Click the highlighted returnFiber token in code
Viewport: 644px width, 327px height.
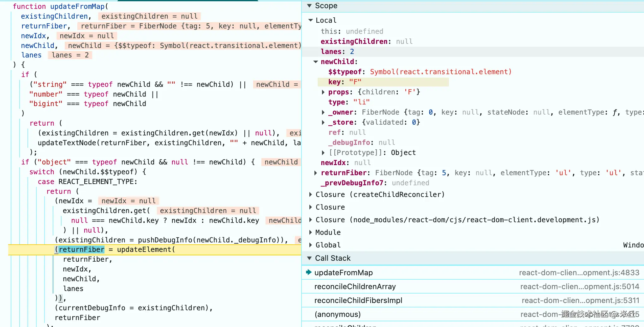point(81,250)
